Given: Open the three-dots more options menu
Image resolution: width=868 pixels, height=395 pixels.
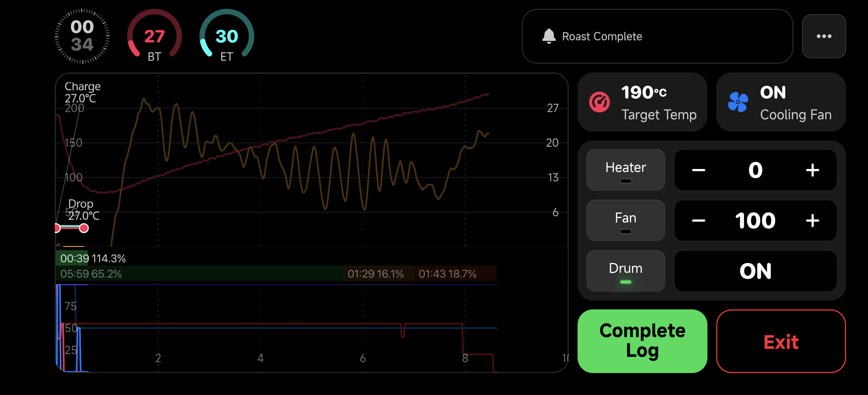Looking at the screenshot, I should [824, 36].
